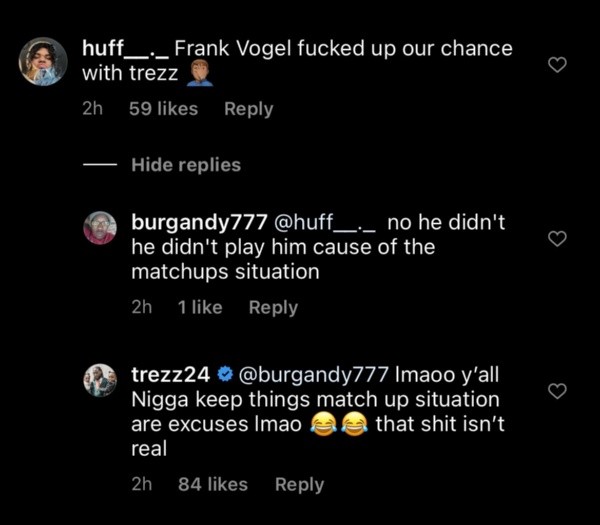Image resolution: width=600 pixels, height=525 pixels.
Task: View the 84 likes on trezz24's reply
Action: tap(212, 484)
